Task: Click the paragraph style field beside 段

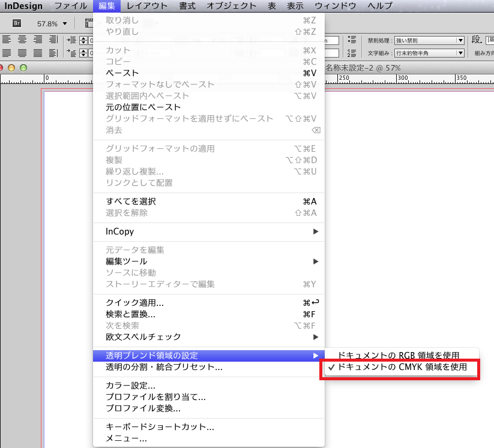Action: point(490,40)
